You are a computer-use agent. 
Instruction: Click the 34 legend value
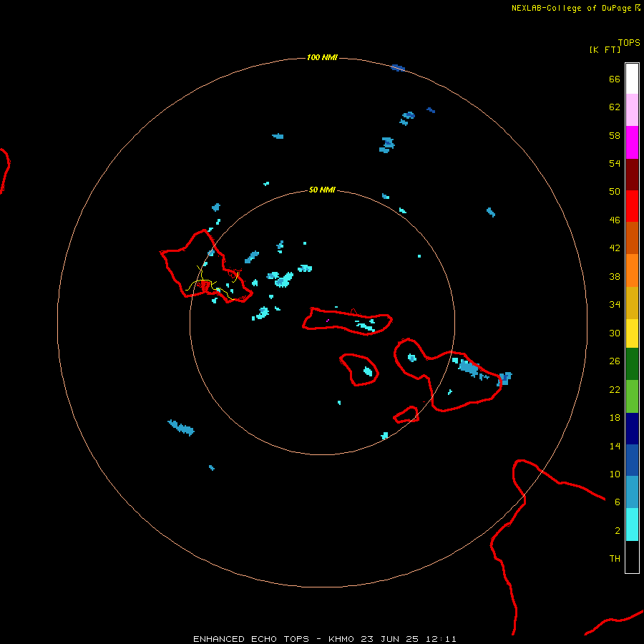[615, 305]
